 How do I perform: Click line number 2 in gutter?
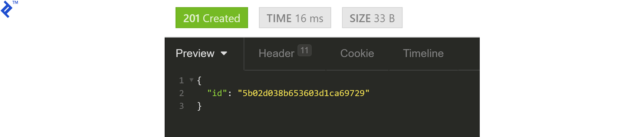point(181,93)
